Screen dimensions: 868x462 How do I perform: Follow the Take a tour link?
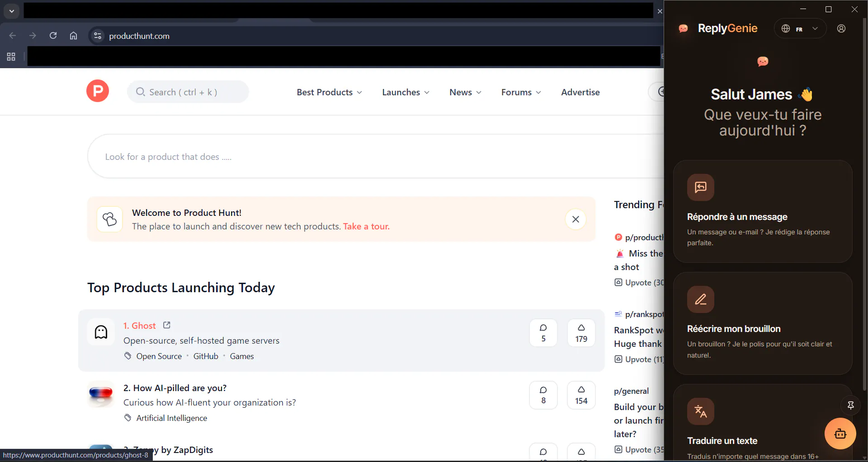[x=366, y=226]
